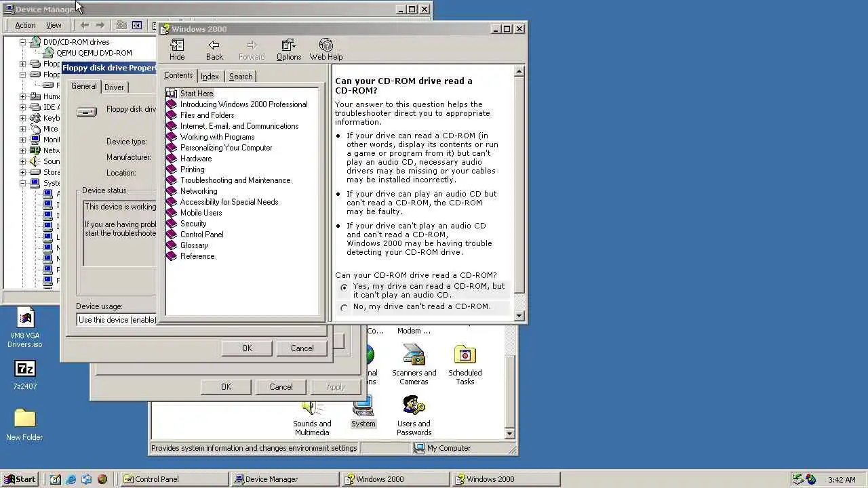The image size is (868, 488).
Task: Open the Scheduled Tasks icon in Control Panel
Action: pyautogui.click(x=465, y=365)
